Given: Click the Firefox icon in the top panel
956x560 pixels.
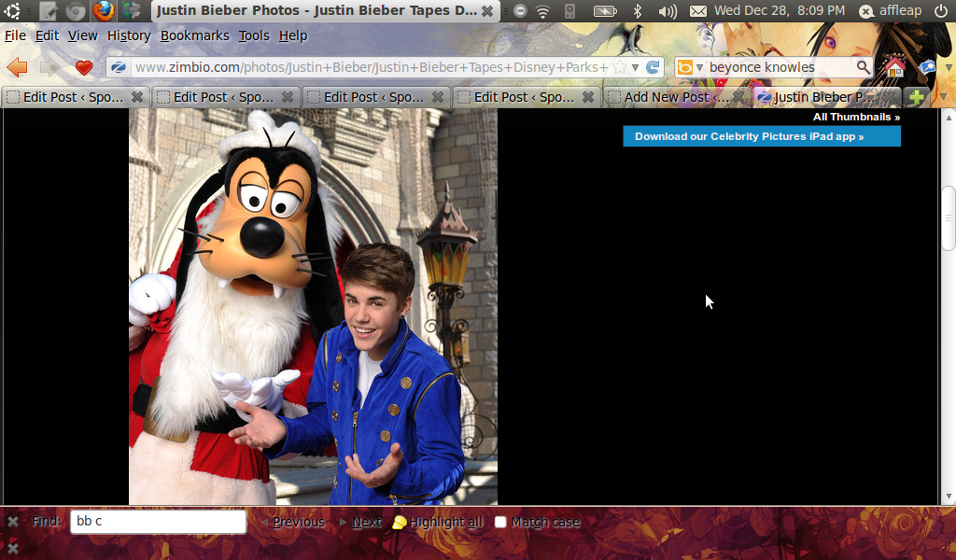Looking at the screenshot, I should pyautogui.click(x=104, y=10).
